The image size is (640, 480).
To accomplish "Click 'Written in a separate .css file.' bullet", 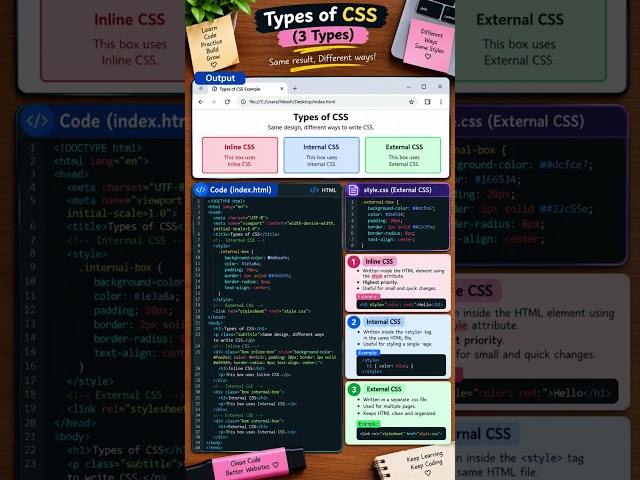I will point(395,400).
